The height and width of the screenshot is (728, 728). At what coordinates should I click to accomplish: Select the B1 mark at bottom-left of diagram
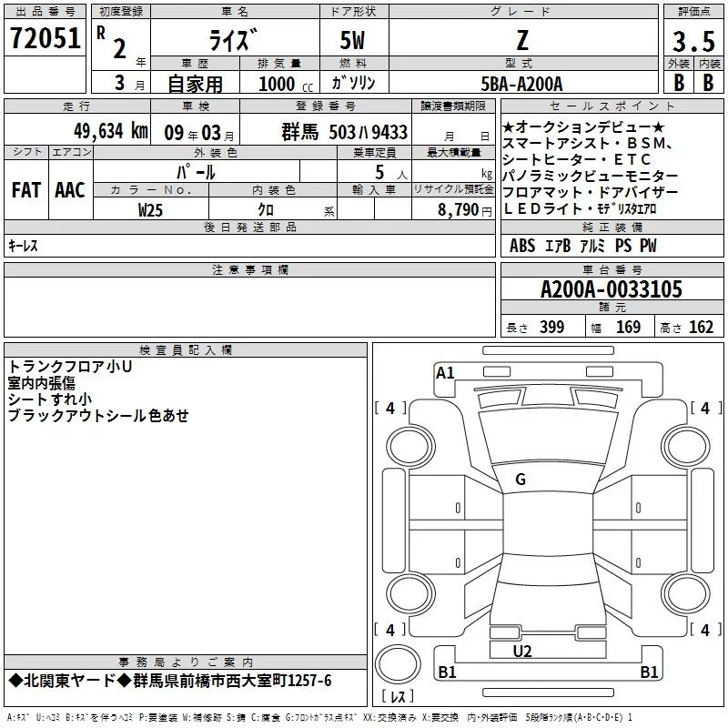[x=447, y=672]
